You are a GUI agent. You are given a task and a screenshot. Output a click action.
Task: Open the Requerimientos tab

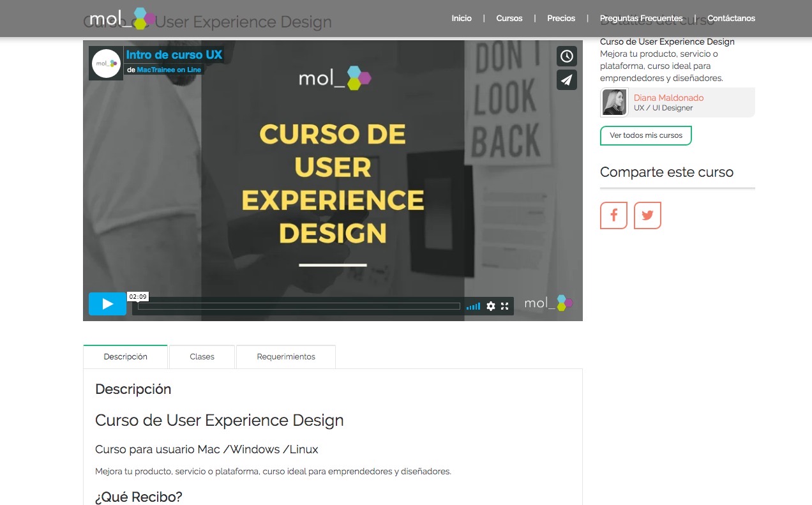click(x=285, y=357)
